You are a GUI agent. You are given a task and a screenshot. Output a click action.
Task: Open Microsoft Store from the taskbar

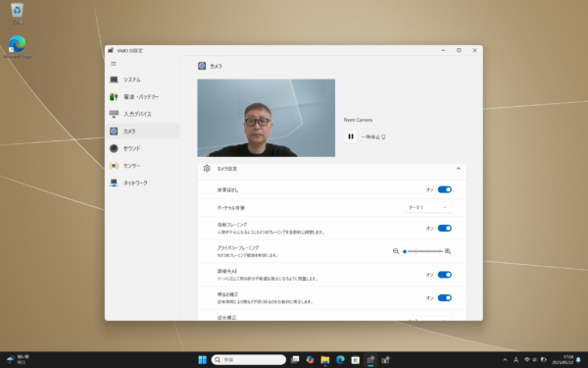[x=355, y=360]
